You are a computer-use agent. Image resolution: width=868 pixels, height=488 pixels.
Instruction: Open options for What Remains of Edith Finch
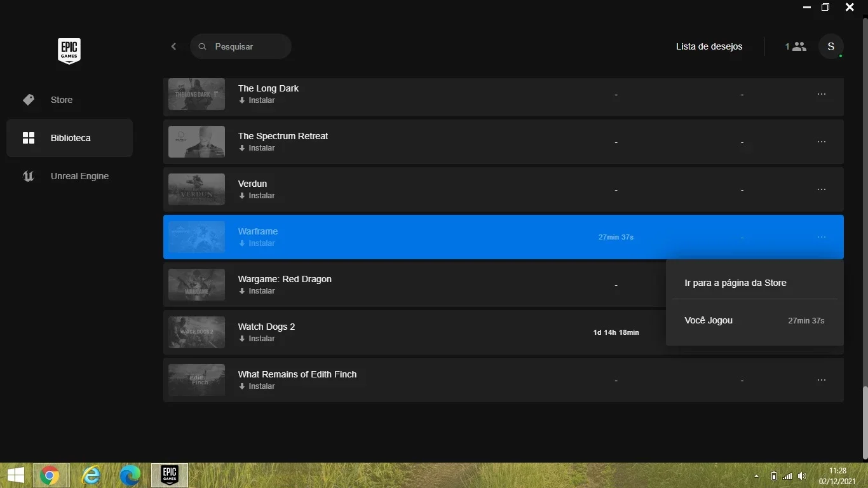tap(822, 380)
